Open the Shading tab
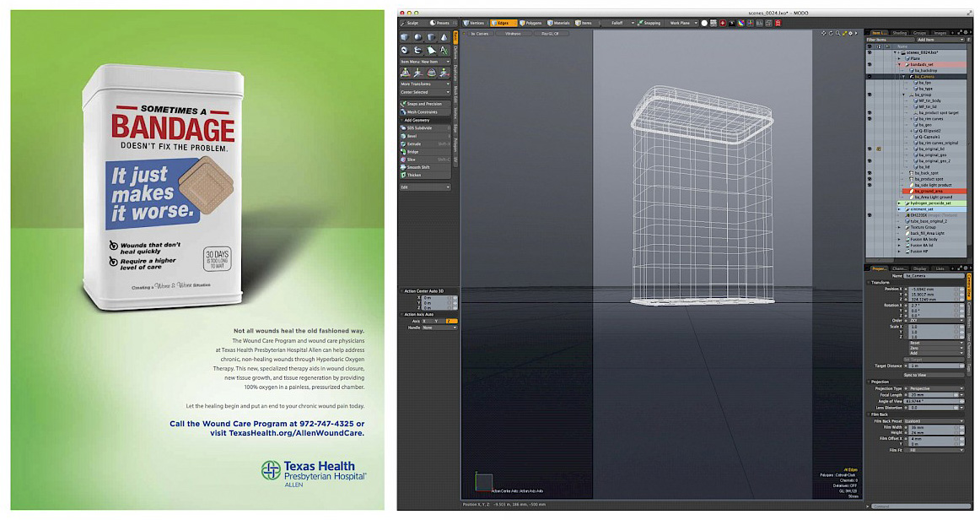The width and height of the screenshot is (980, 520). [899, 33]
